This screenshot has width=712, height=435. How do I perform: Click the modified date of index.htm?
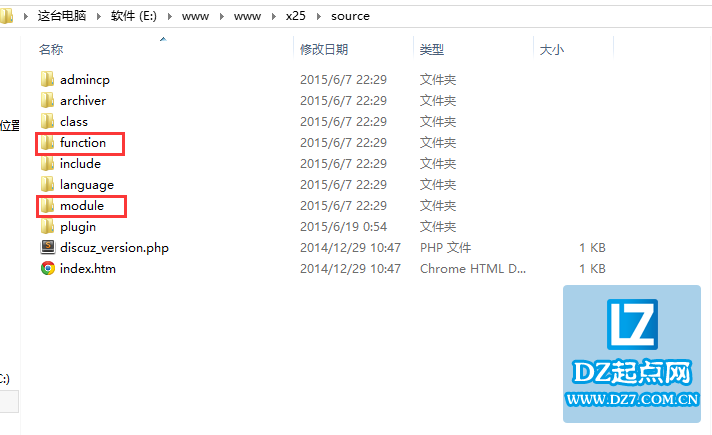[350, 269]
